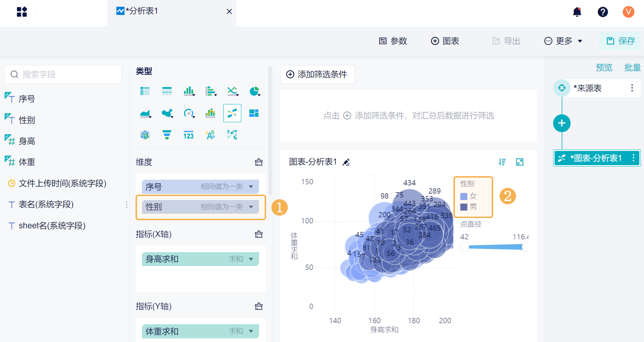Select the scatter chart type
The width and height of the screenshot is (644, 342).
coord(232,113)
